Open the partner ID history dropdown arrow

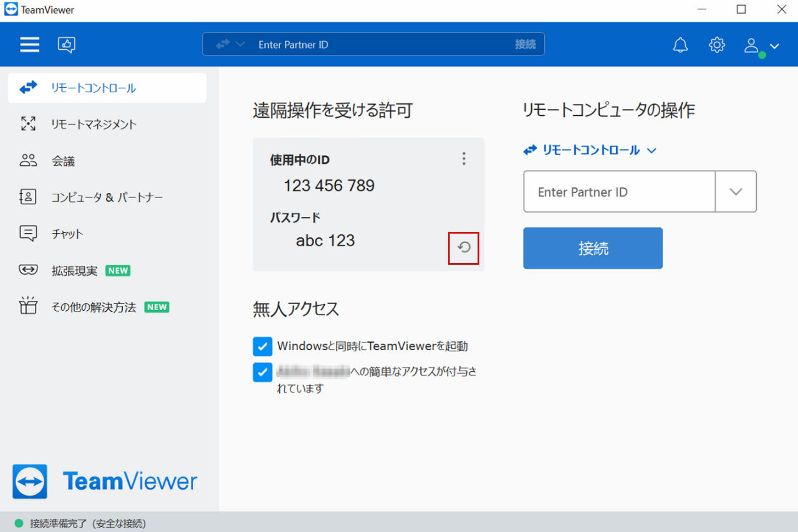736,192
